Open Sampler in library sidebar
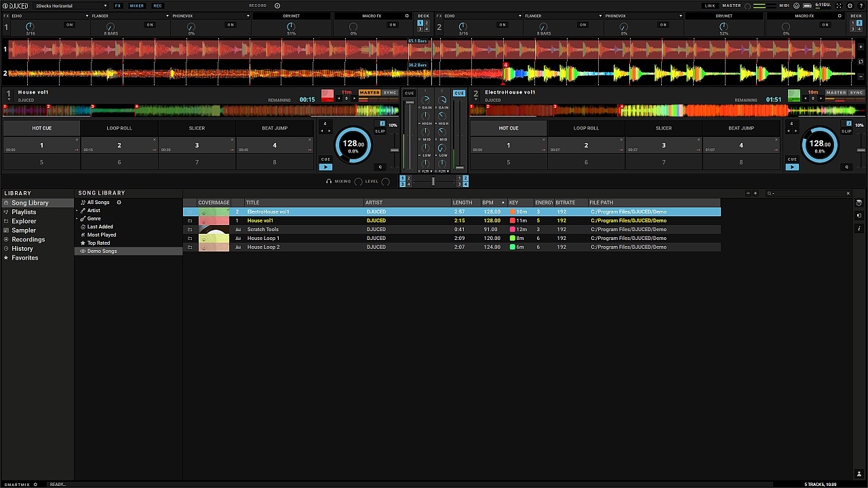 pos(24,230)
